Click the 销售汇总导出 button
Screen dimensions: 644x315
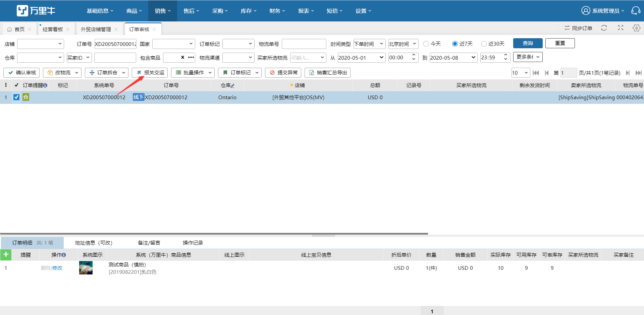327,73
